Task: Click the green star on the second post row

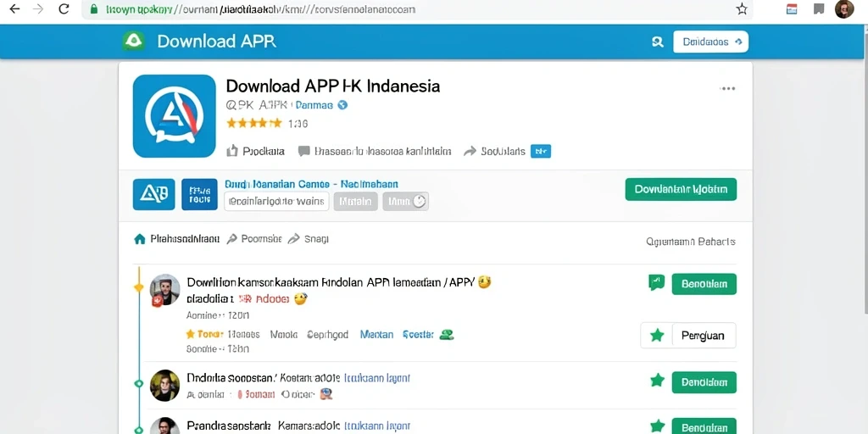Action: tap(657, 381)
